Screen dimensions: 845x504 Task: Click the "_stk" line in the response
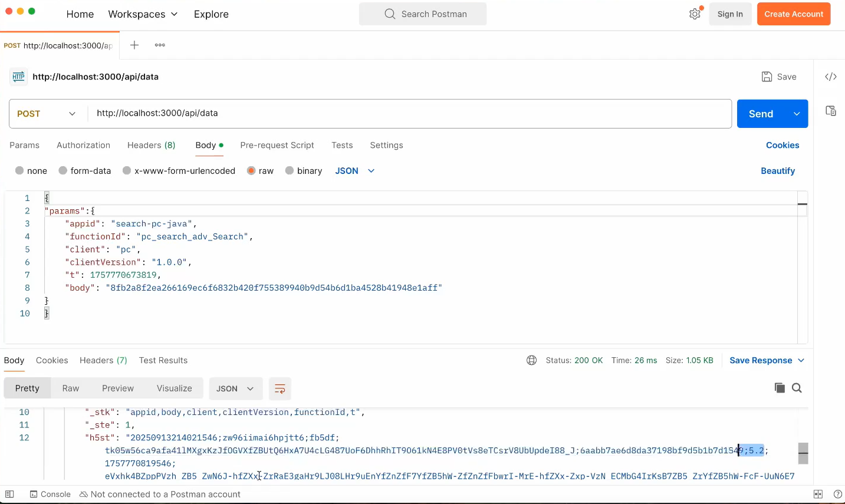coord(225,412)
